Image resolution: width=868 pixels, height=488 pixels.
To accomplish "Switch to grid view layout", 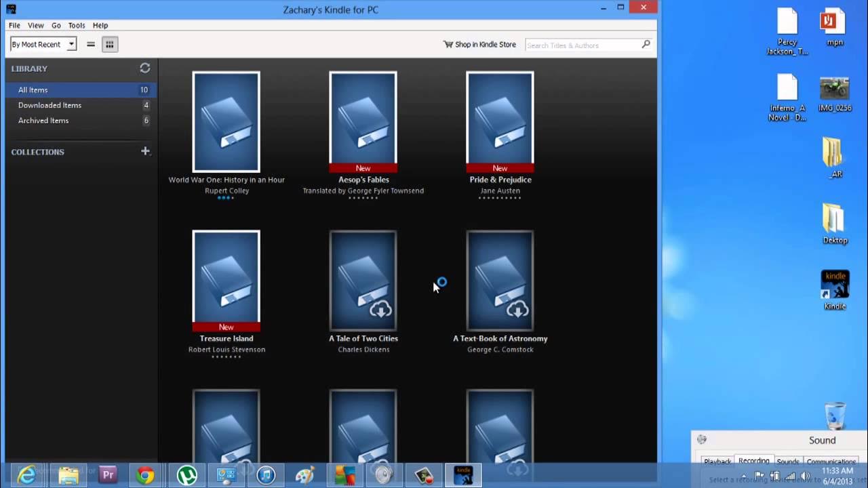I will (x=109, y=45).
